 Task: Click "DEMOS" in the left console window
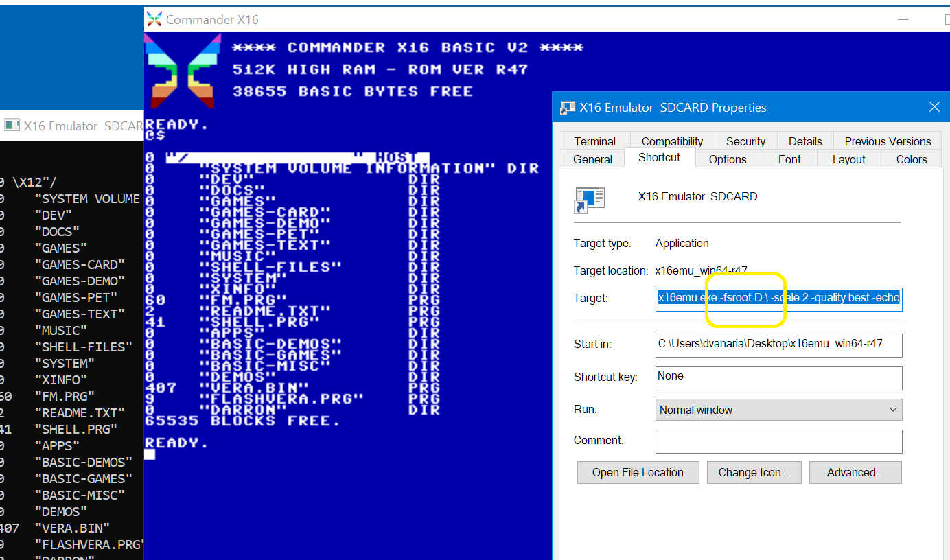(61, 511)
